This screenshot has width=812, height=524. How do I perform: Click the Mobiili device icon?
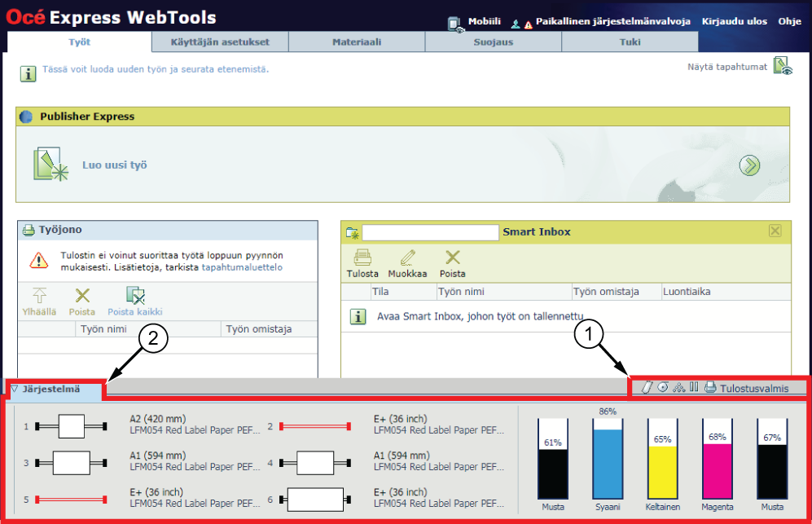coord(456,24)
